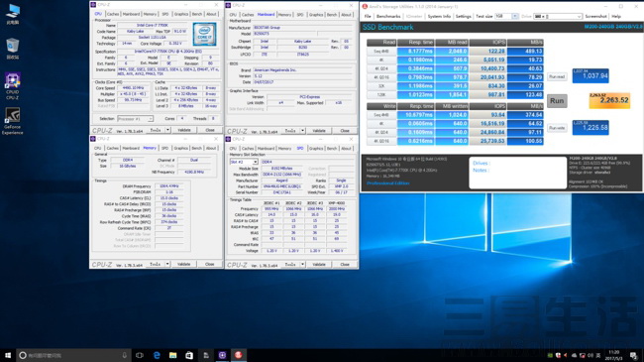Open the Windows Start menu
The width and height of the screenshot is (644, 362).
tap(7, 355)
